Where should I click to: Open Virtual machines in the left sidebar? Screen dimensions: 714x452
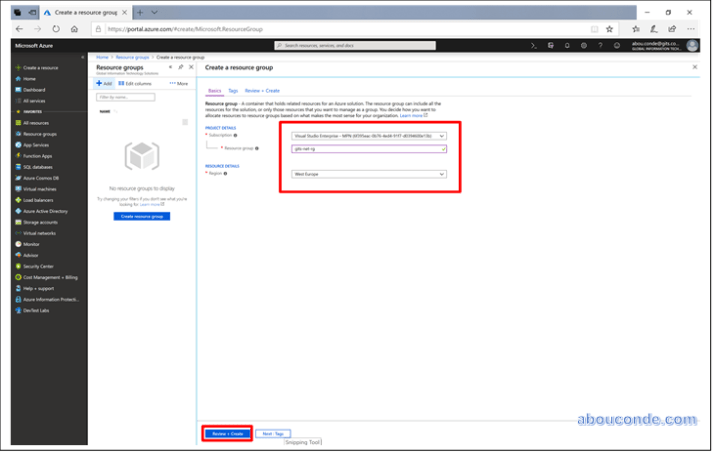click(x=40, y=188)
